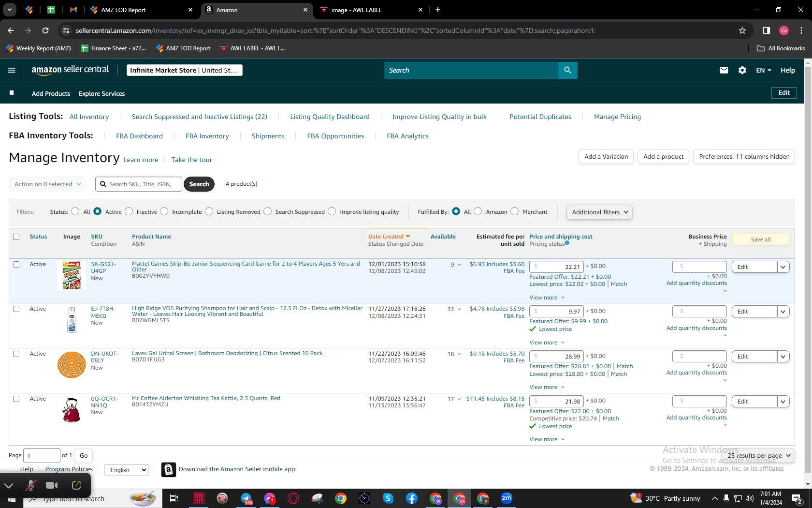
Task: Select the VO5 Shampoo row checkbox
Action: pyautogui.click(x=16, y=309)
